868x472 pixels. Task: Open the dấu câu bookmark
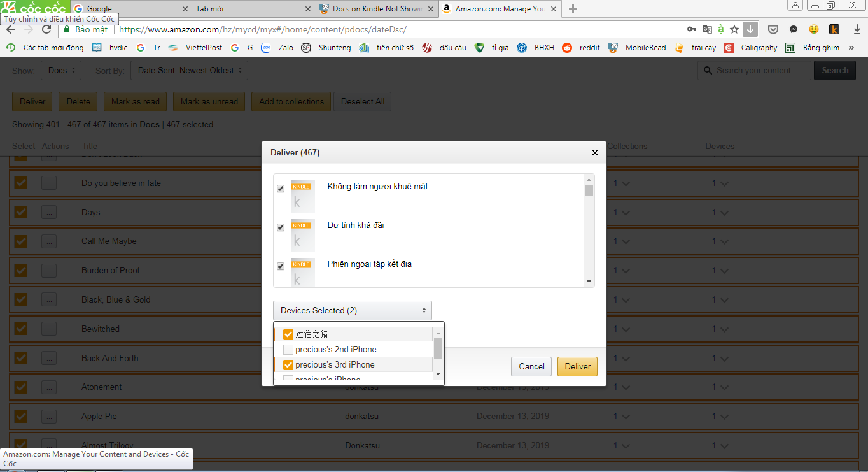click(x=444, y=48)
